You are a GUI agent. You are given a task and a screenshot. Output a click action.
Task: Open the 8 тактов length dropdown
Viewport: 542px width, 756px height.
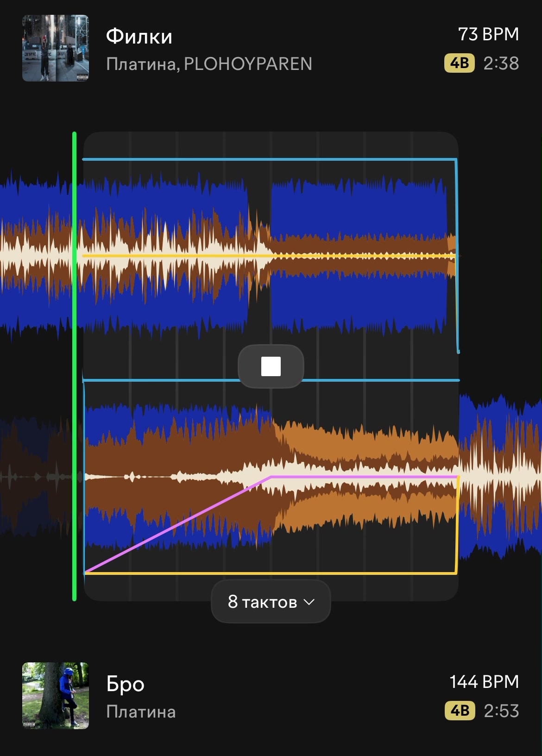tap(271, 602)
